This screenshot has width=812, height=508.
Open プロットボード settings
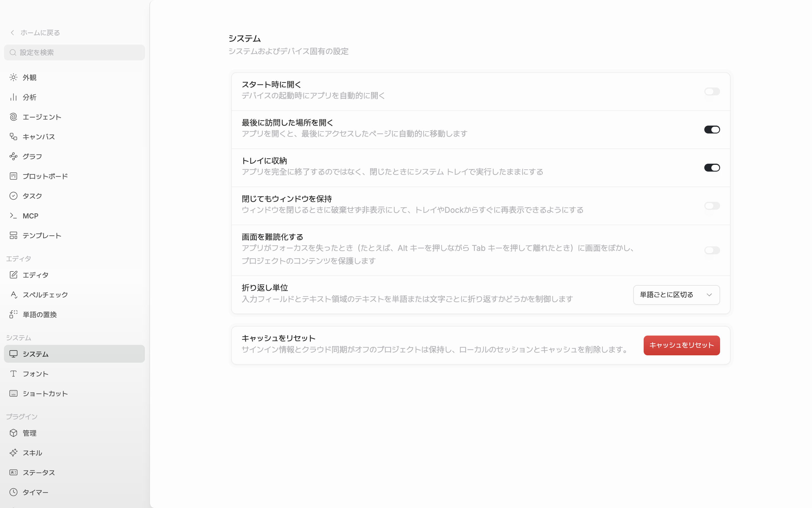pyautogui.click(x=74, y=176)
